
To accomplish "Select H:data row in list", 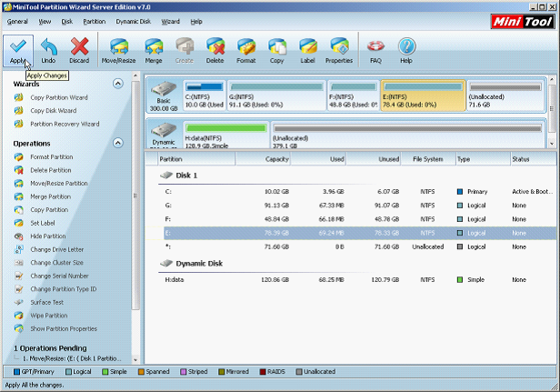I will click(357, 280).
